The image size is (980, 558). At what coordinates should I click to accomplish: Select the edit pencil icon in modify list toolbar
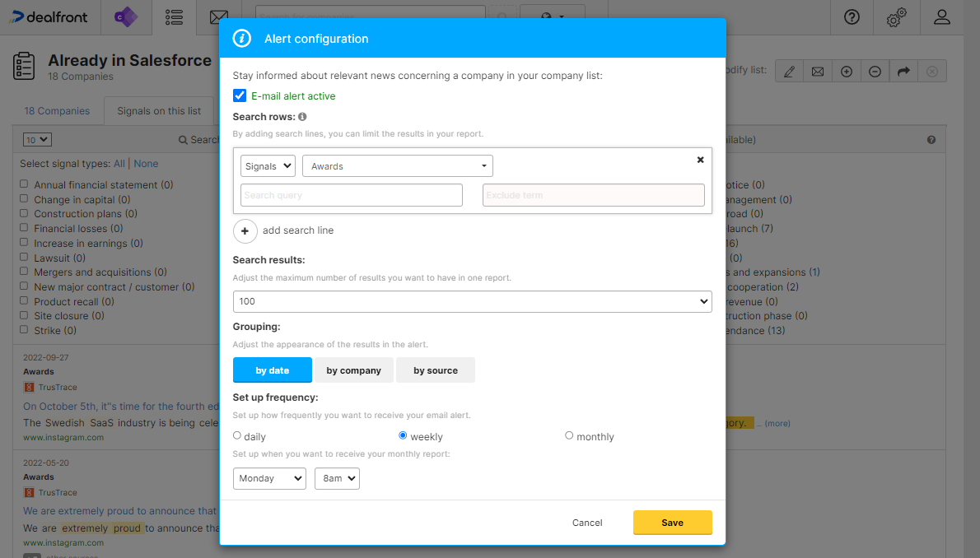click(x=788, y=71)
